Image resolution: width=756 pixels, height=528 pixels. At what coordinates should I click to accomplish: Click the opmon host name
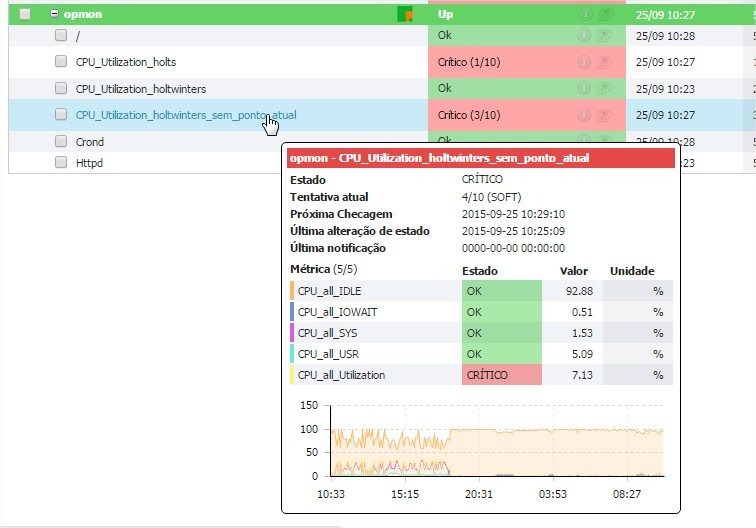82,15
